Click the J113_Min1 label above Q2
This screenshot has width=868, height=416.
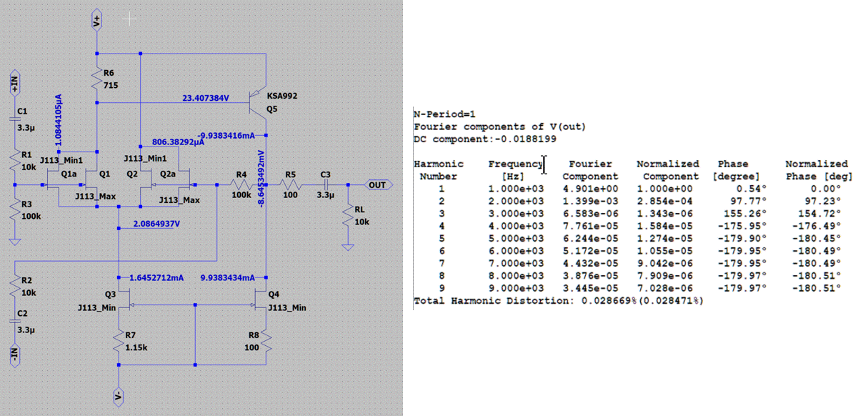click(145, 159)
